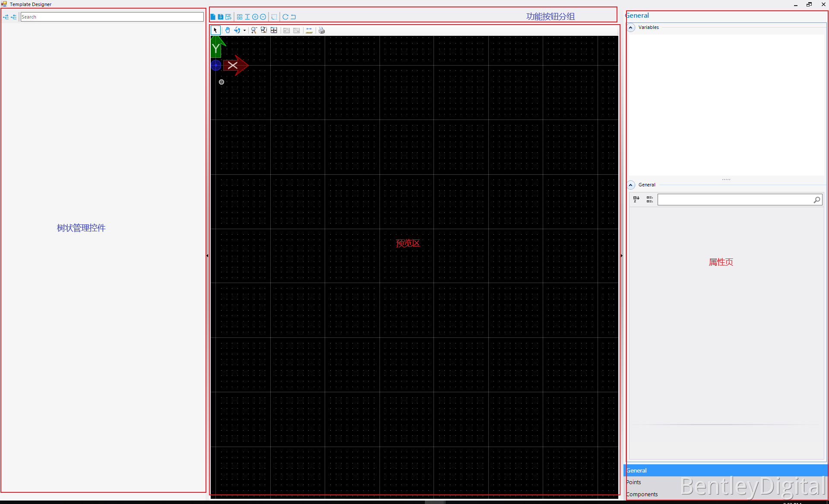Screen dimensions: 829x504
Task: Toggle categorized view in property grid
Action: [649, 199]
